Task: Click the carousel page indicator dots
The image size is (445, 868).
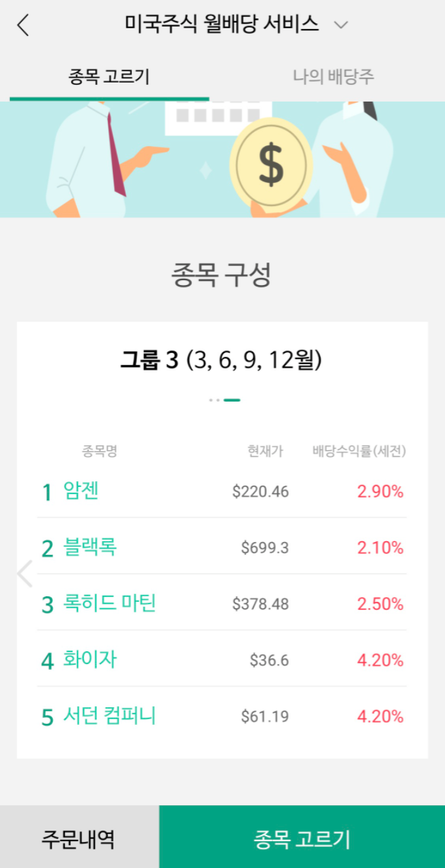Action: click(x=224, y=399)
